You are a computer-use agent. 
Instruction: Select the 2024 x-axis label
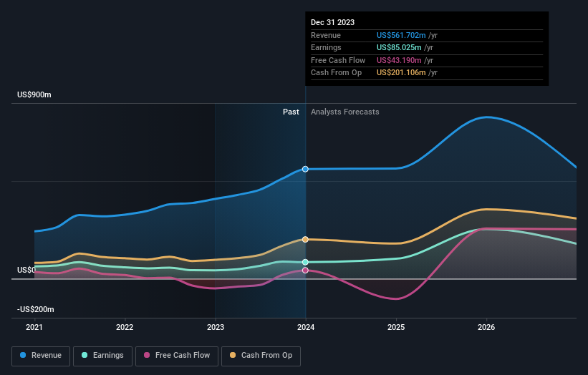click(x=306, y=328)
